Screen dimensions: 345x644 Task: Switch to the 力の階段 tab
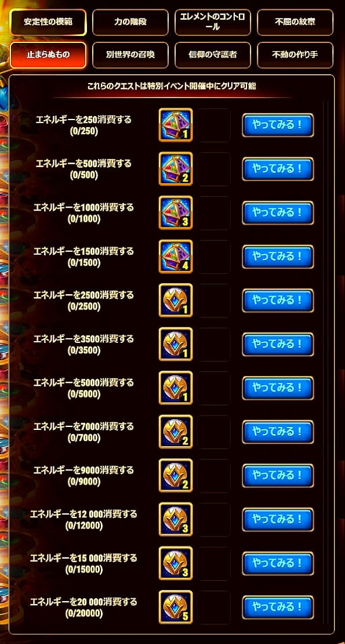pos(130,22)
